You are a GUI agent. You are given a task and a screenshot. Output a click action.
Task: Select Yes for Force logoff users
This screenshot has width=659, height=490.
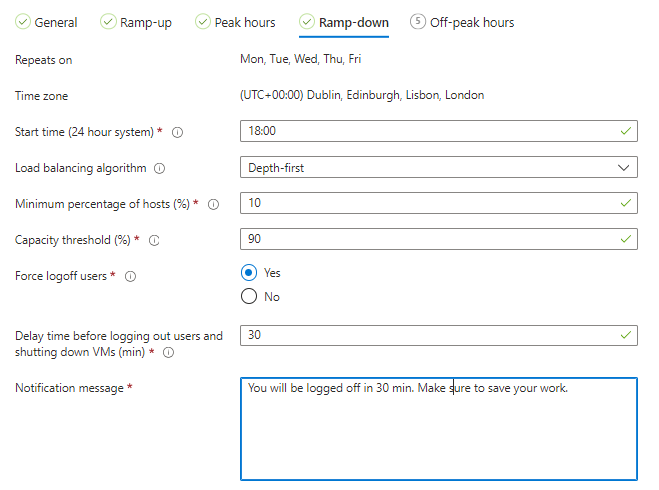[249, 272]
